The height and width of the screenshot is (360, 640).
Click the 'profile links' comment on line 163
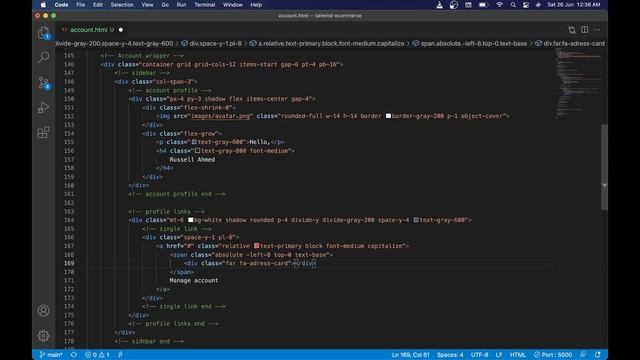(168, 211)
